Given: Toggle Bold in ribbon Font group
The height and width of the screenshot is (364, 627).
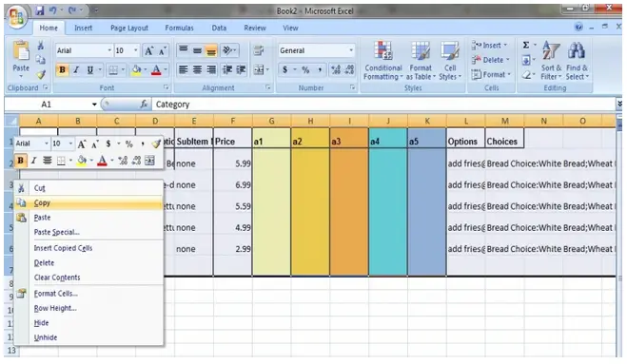Looking at the screenshot, I should pos(62,70).
